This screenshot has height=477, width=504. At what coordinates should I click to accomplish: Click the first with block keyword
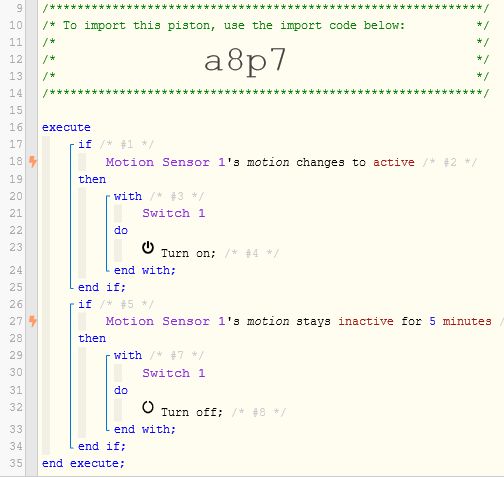pos(128,196)
